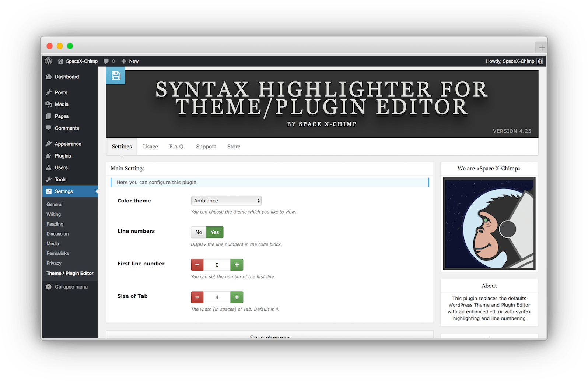The height and width of the screenshot is (381, 588).
Task: Decrease Size of Tab with minus
Action: [x=197, y=297]
